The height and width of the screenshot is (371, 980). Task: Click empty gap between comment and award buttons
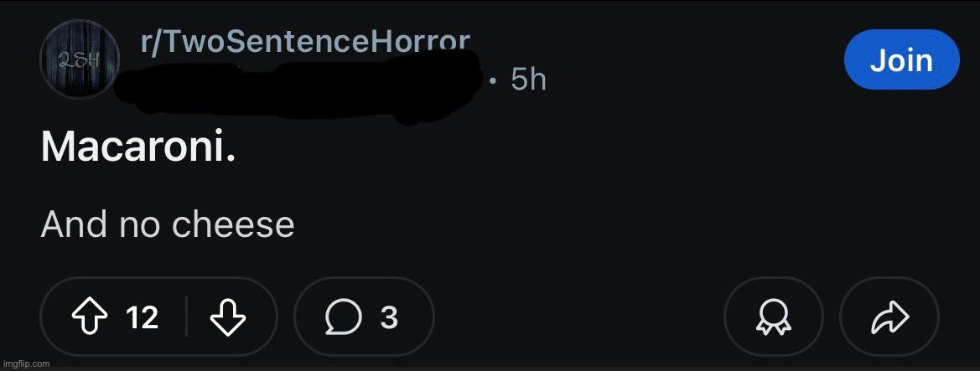tap(578, 317)
